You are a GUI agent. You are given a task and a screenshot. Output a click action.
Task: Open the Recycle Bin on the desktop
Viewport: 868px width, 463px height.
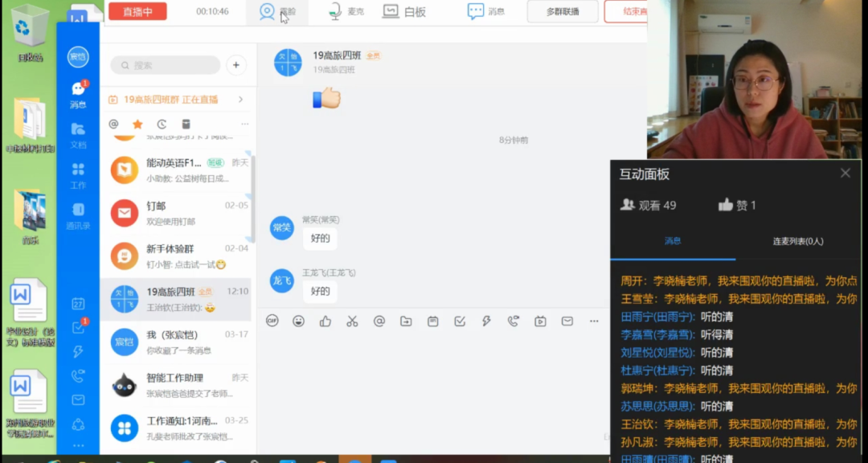pos(31,34)
